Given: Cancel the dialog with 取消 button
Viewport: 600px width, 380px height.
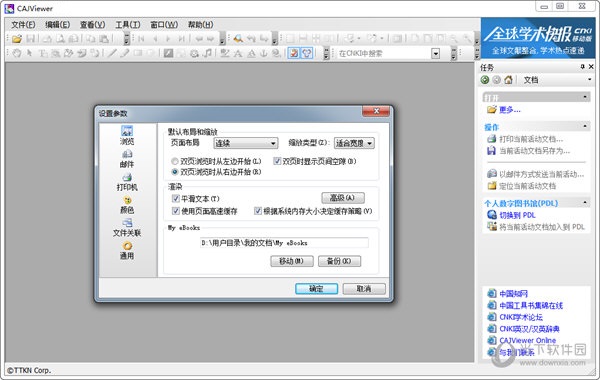Looking at the screenshot, I should click(x=364, y=289).
